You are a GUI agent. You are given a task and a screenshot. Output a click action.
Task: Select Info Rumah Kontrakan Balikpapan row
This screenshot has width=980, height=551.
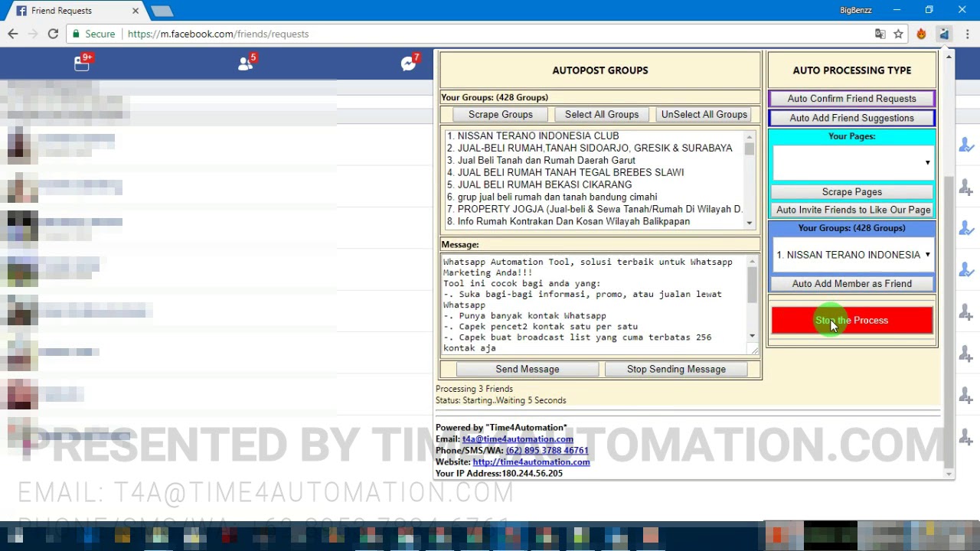(593, 221)
